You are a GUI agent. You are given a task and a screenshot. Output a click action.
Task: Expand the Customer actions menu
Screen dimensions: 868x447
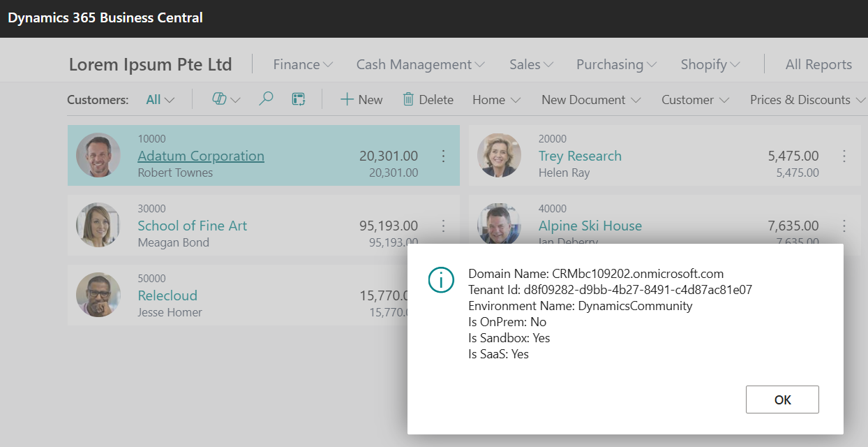(x=695, y=100)
